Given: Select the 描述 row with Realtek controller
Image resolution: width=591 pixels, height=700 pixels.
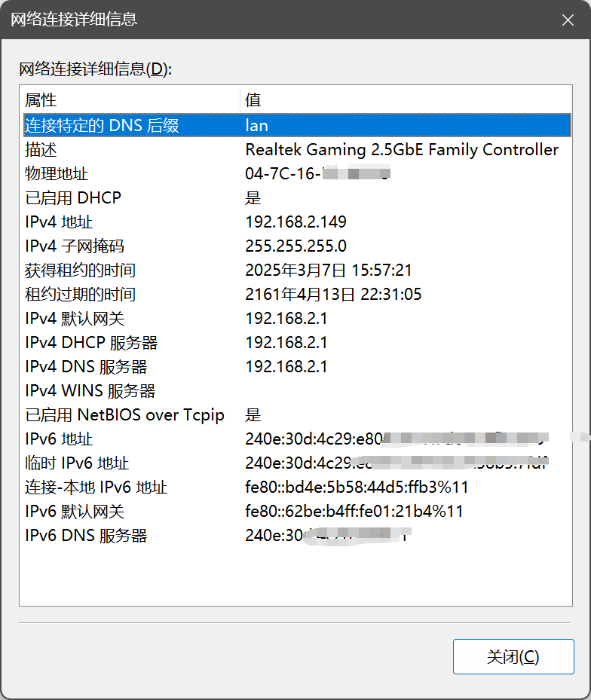Looking at the screenshot, I should pyautogui.click(x=41, y=150).
